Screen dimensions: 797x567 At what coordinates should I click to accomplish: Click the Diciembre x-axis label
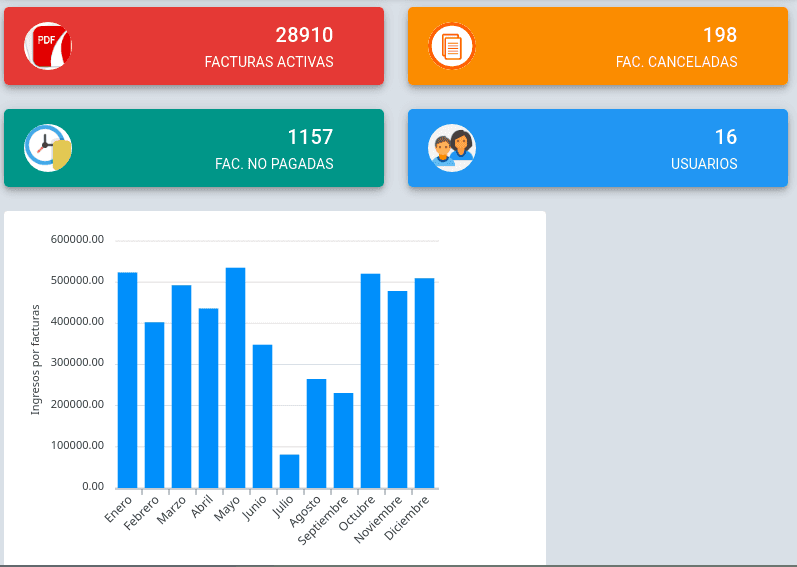tap(406, 518)
